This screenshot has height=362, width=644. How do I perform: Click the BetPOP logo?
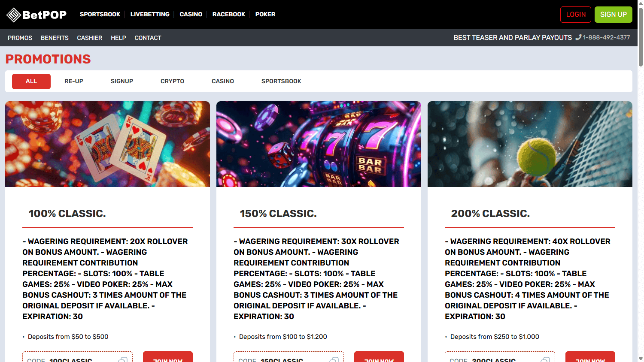(x=36, y=15)
